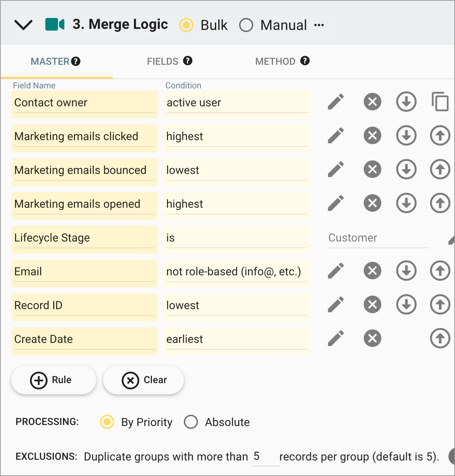The height and width of the screenshot is (476, 455).
Task: Clear all merge rules
Action: click(x=143, y=380)
